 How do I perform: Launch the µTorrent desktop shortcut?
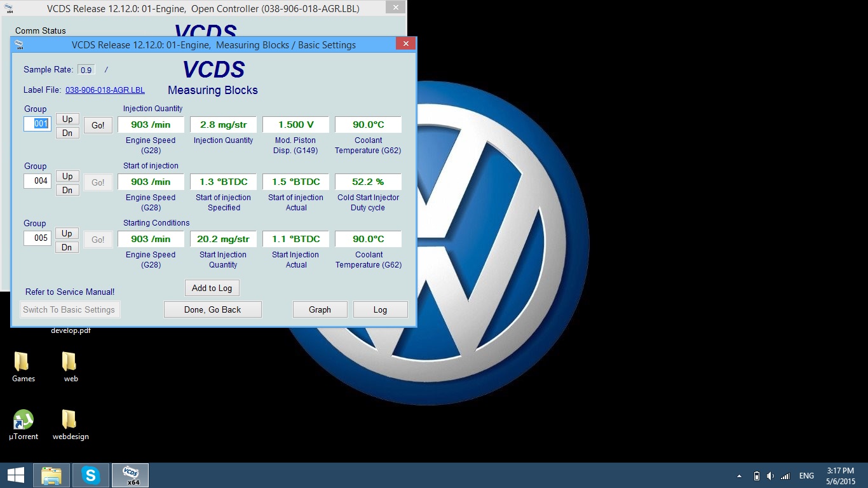tap(23, 420)
